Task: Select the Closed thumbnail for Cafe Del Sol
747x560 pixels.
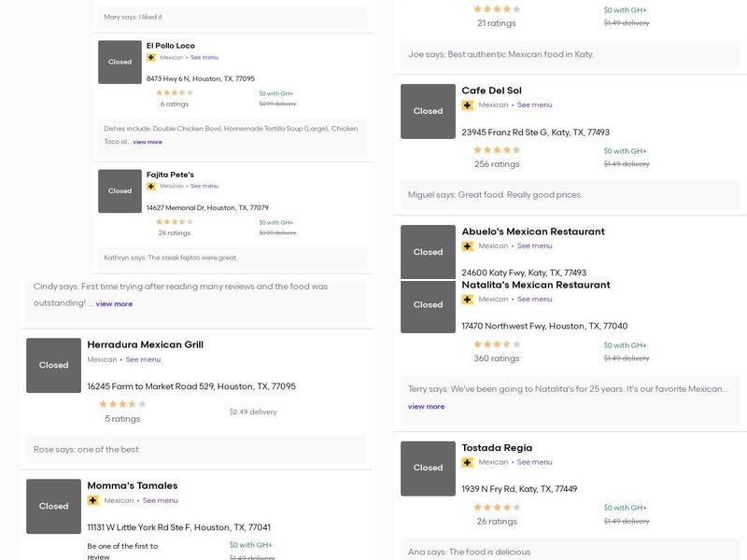Action: point(428,111)
